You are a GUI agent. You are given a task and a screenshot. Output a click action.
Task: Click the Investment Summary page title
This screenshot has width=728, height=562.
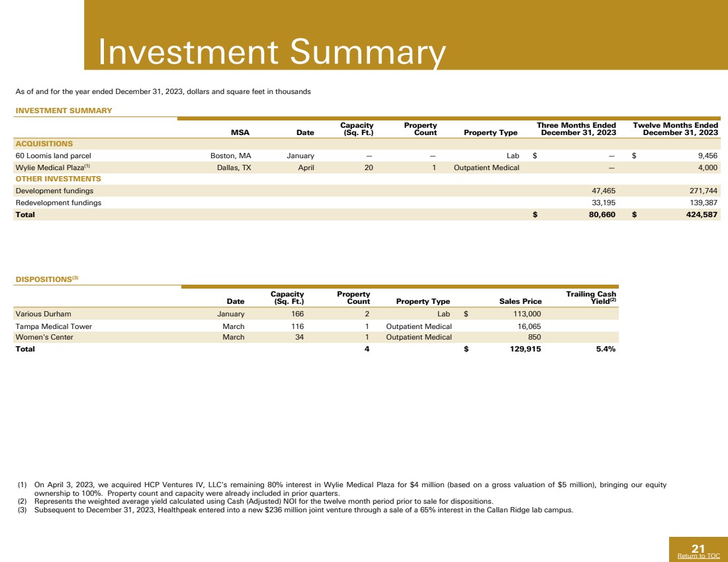pos(271,53)
